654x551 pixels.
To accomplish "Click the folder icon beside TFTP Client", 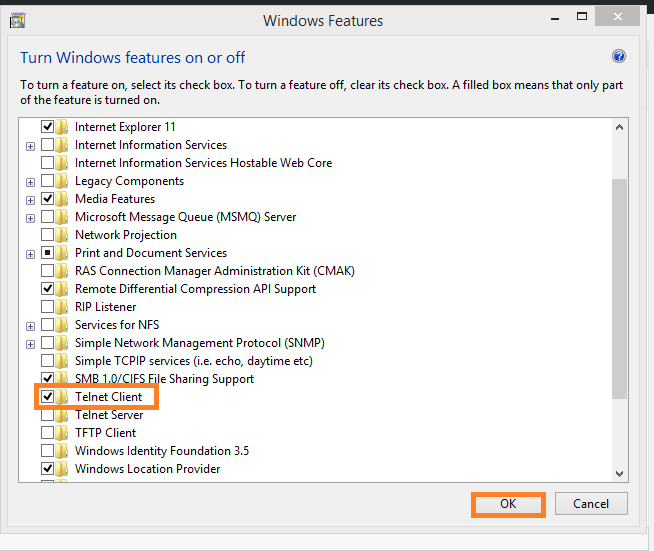I will tap(62, 433).
